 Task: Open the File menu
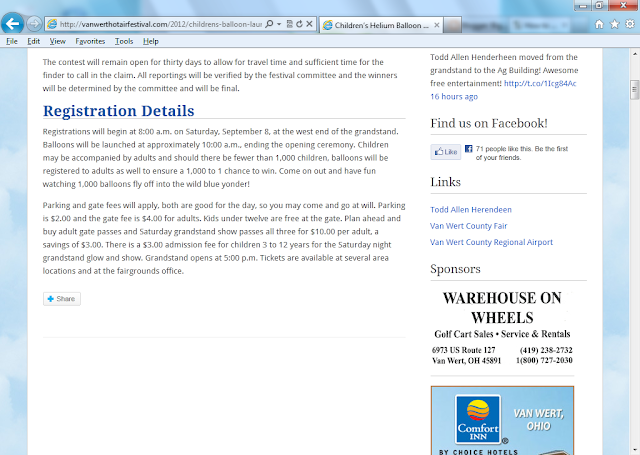click(12, 41)
